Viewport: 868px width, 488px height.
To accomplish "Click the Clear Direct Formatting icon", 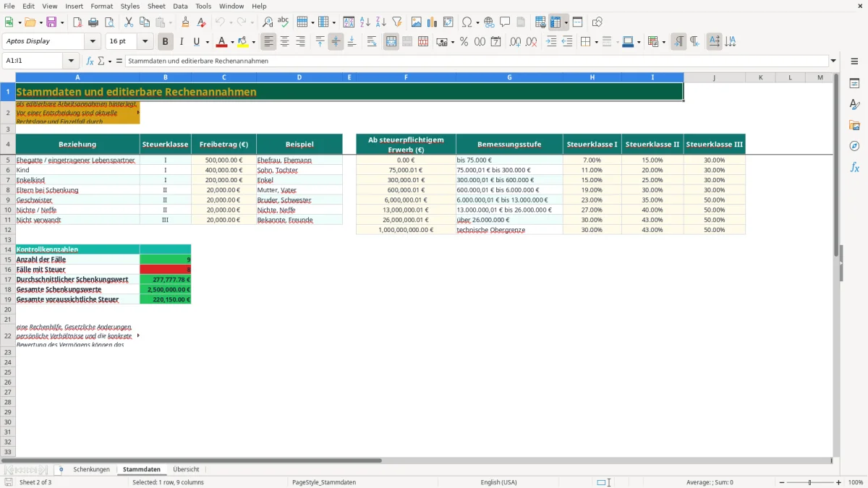I will (201, 22).
